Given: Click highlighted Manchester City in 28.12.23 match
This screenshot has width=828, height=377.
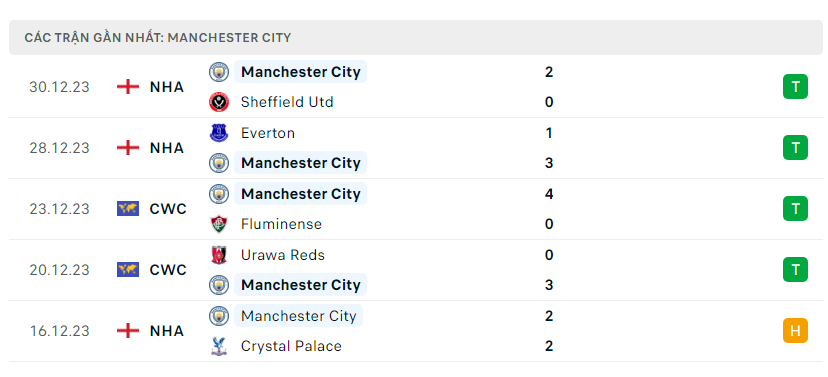Looking at the screenshot, I should [300, 163].
